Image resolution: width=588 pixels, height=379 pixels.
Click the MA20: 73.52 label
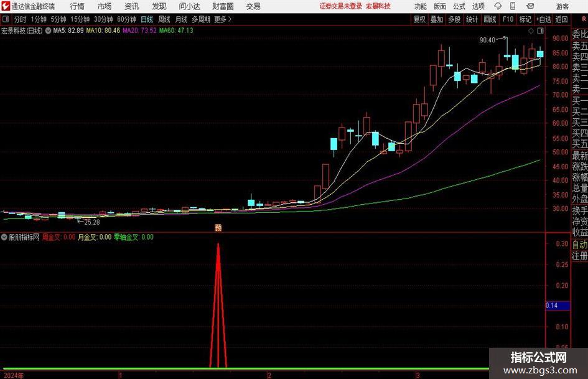(139, 30)
